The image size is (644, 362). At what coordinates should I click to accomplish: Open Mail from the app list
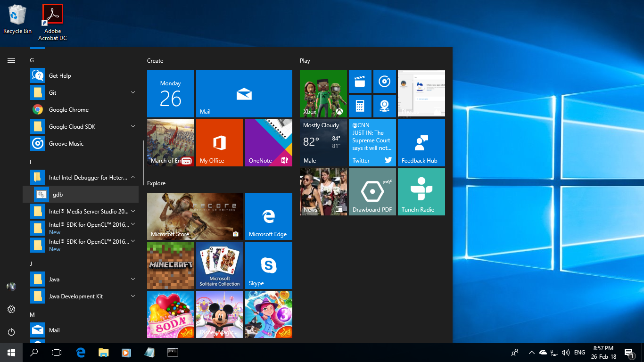[81, 330]
